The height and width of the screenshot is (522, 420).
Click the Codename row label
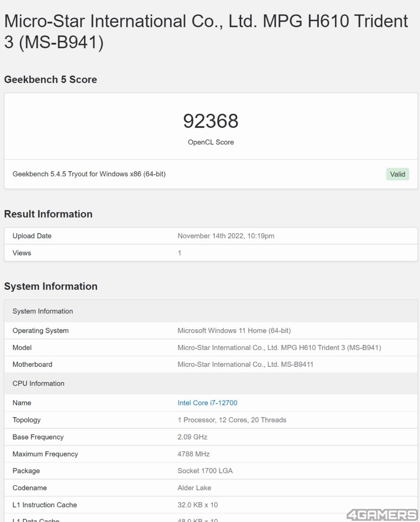coord(29,488)
